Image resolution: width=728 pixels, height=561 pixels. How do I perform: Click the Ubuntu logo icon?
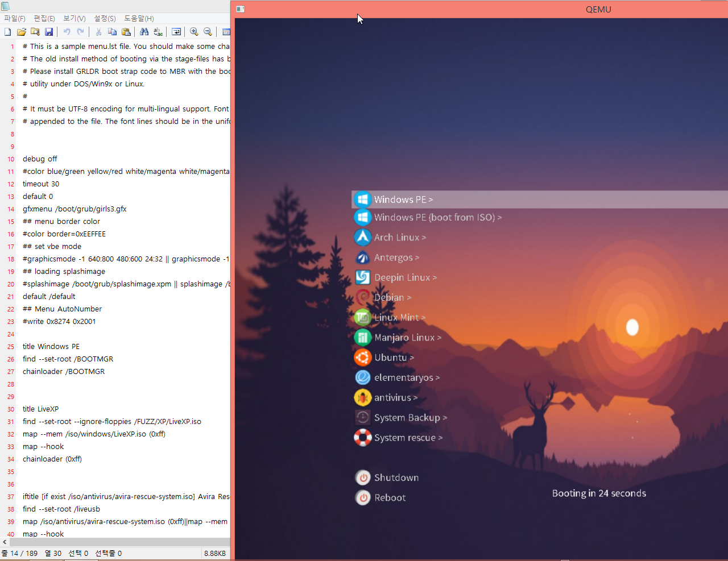point(363,358)
